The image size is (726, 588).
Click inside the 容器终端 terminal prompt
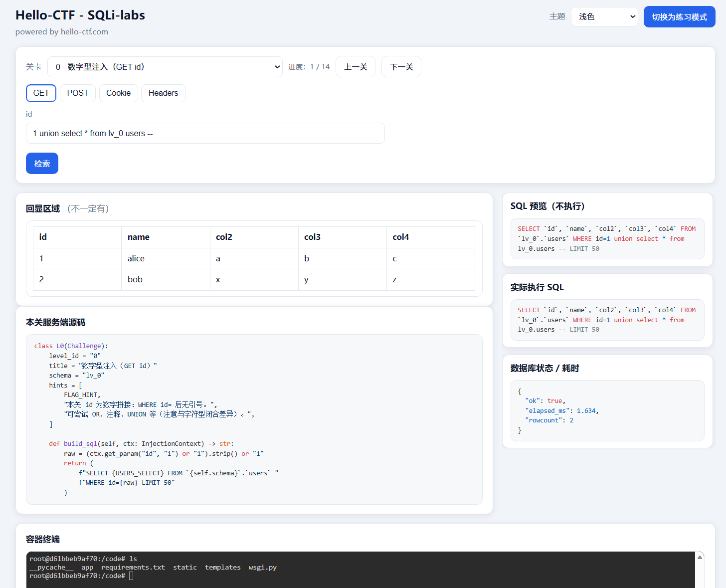pyautogui.click(x=131, y=576)
